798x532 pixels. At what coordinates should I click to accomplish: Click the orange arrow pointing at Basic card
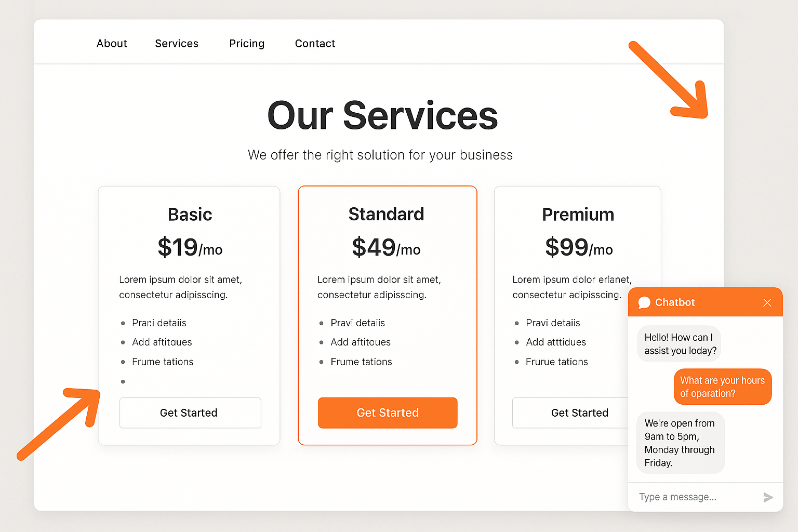click(59, 423)
